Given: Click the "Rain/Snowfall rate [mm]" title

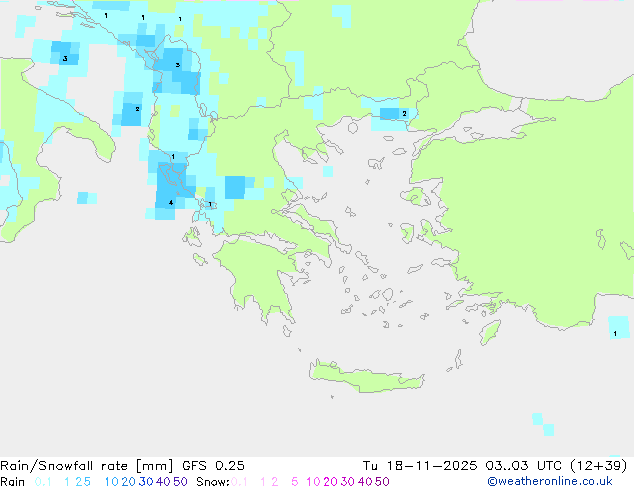Looking at the screenshot, I should click(87, 466).
